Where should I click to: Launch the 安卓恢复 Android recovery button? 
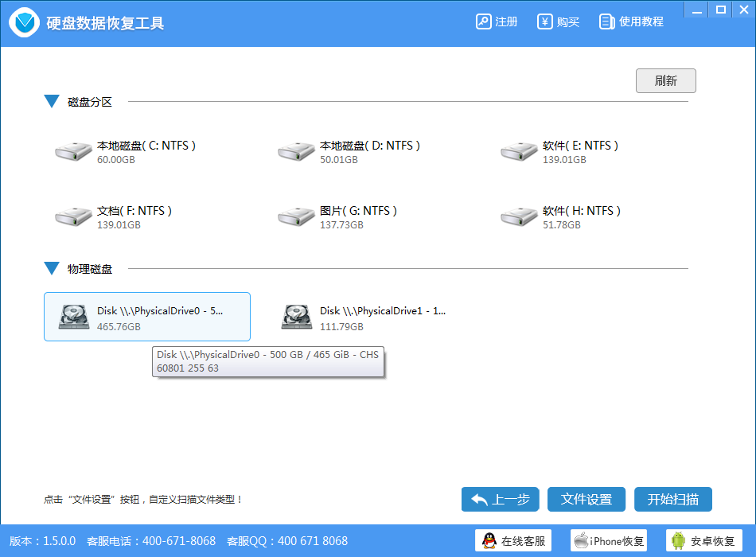click(703, 541)
